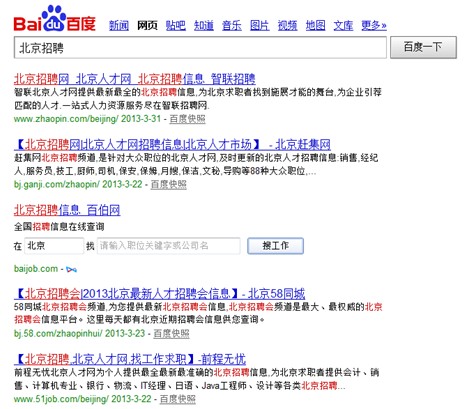The height and width of the screenshot is (409, 469).
Task: Open 百度快照 for the 51job.com result
Action: (178, 399)
